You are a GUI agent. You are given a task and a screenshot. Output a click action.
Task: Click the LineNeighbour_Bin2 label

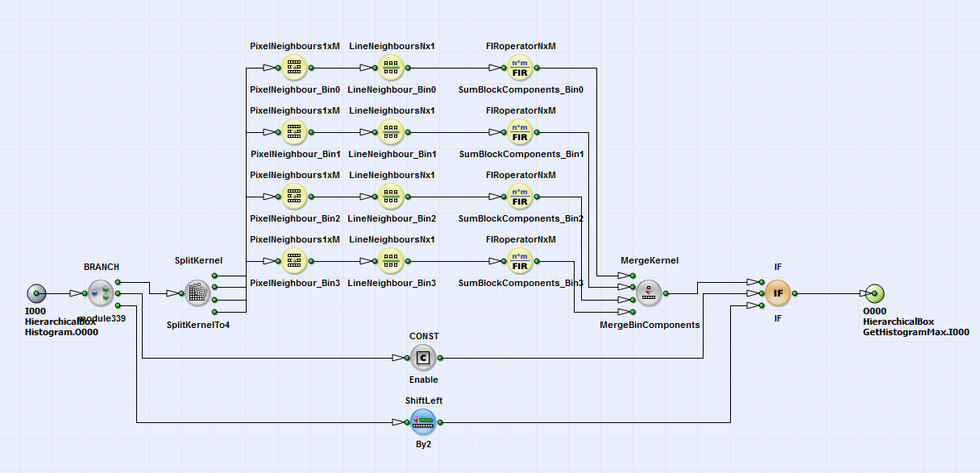(x=392, y=218)
